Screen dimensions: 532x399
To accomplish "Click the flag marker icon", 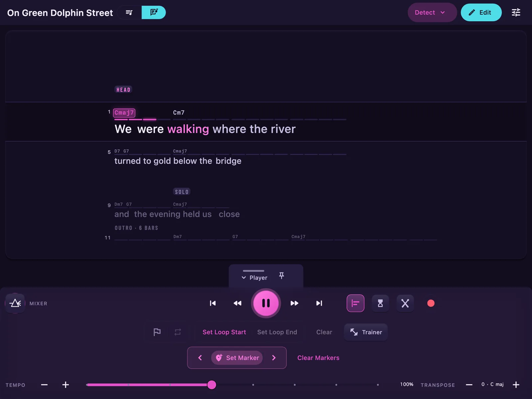I will (x=157, y=332).
